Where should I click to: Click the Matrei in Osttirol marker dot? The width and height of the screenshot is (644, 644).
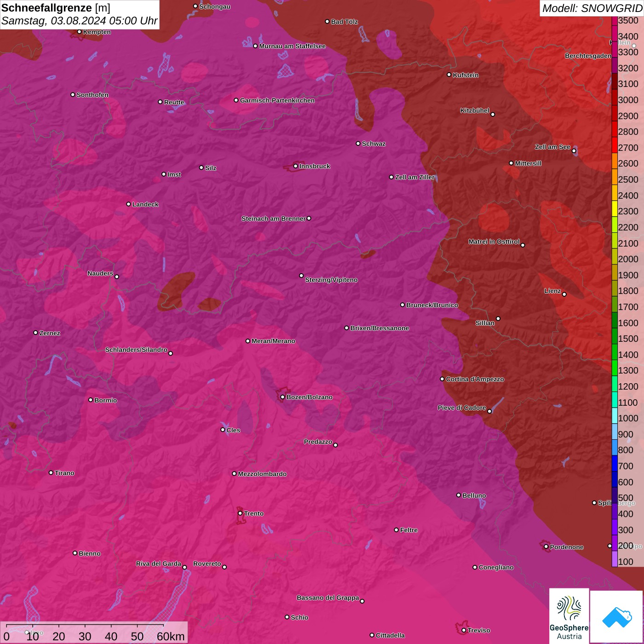click(x=523, y=245)
